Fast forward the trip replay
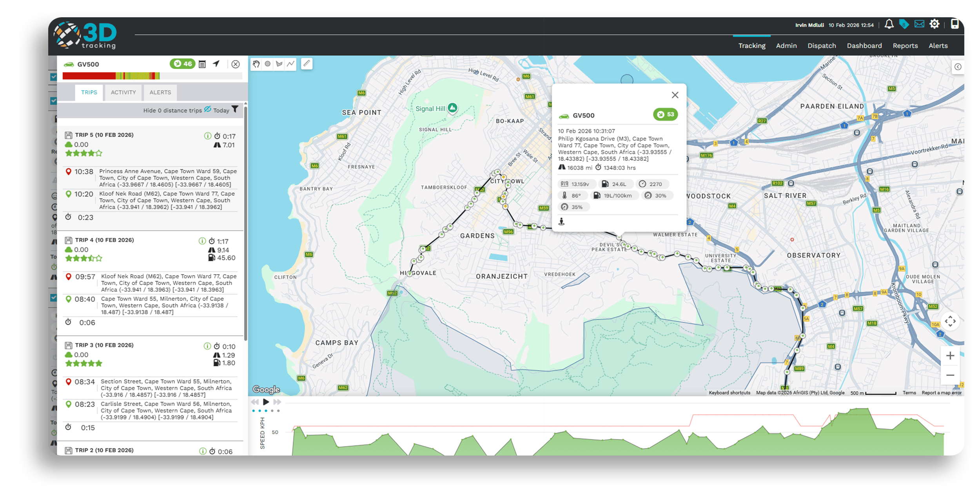 (x=277, y=402)
